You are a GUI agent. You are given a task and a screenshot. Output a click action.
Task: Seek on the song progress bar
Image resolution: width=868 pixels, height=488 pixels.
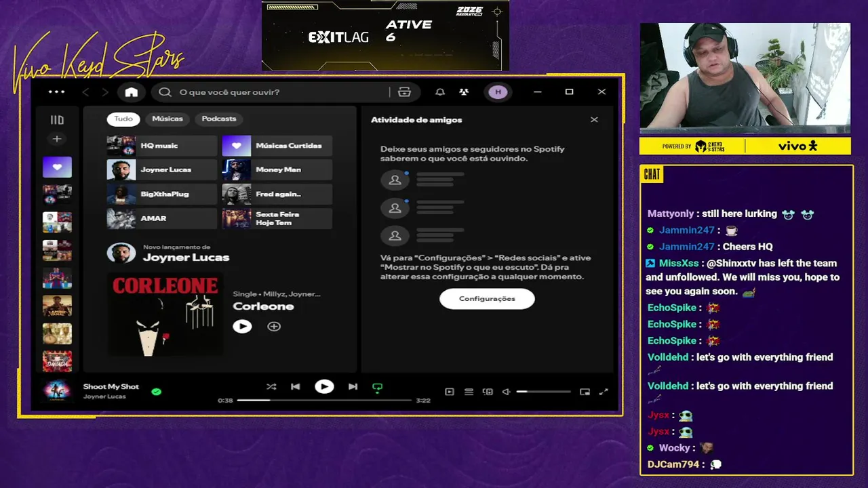click(324, 401)
